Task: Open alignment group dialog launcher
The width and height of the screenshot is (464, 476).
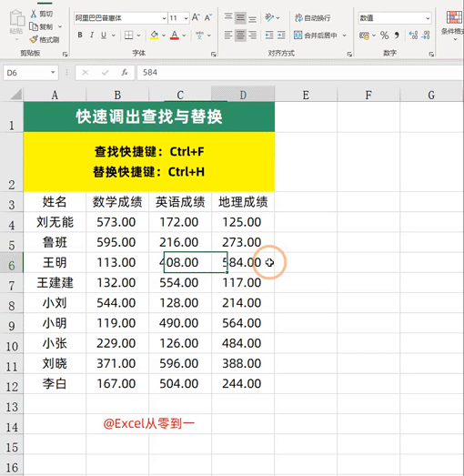Action: (349, 55)
